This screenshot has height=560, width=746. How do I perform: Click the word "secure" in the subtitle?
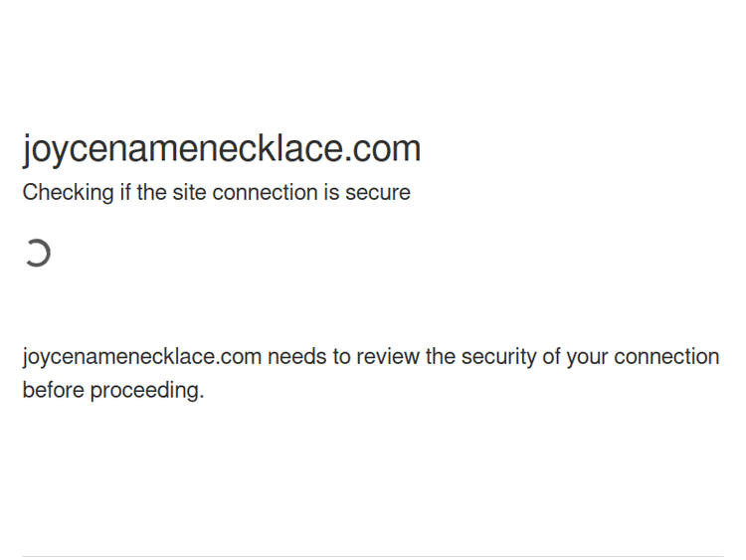378,193
